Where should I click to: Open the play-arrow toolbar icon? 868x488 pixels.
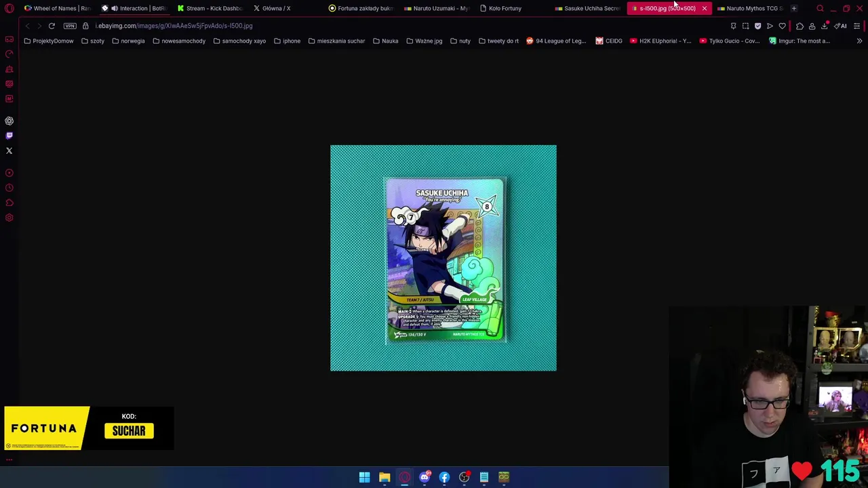pos(770,26)
